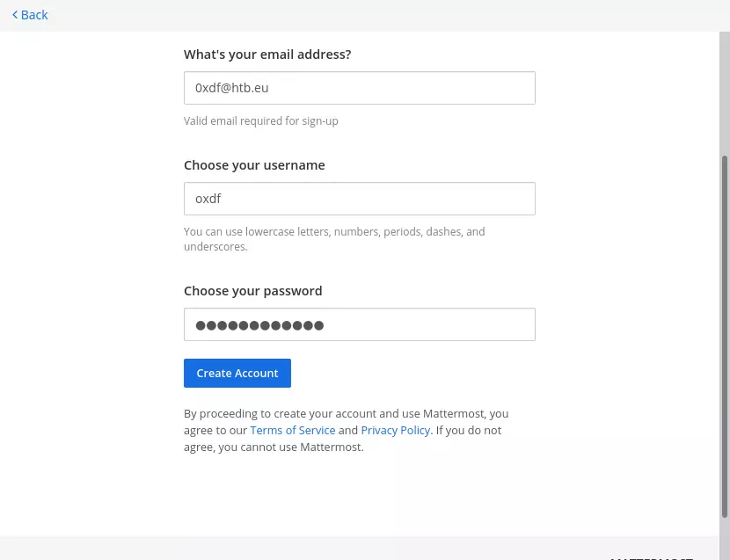Click the masked password dots

point(259,325)
